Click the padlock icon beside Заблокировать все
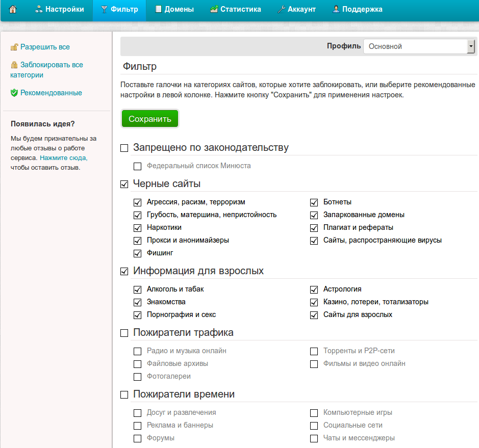Screen dimensions: 479x448 (x=14, y=65)
